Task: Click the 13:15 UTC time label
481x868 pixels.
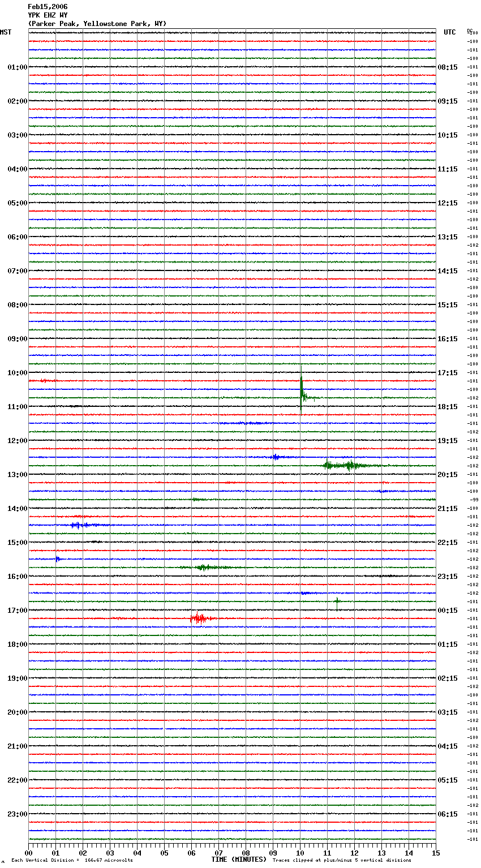Action: [448, 237]
